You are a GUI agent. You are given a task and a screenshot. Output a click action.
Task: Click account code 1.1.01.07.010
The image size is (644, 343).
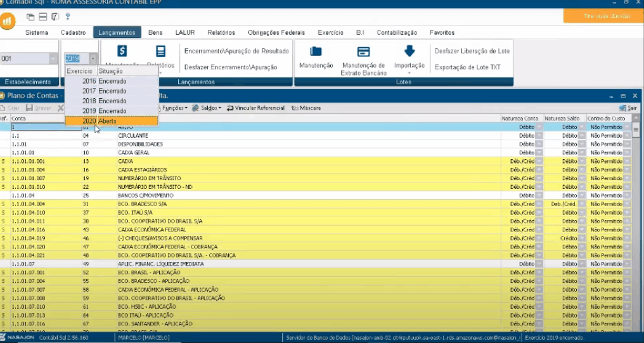point(29,307)
